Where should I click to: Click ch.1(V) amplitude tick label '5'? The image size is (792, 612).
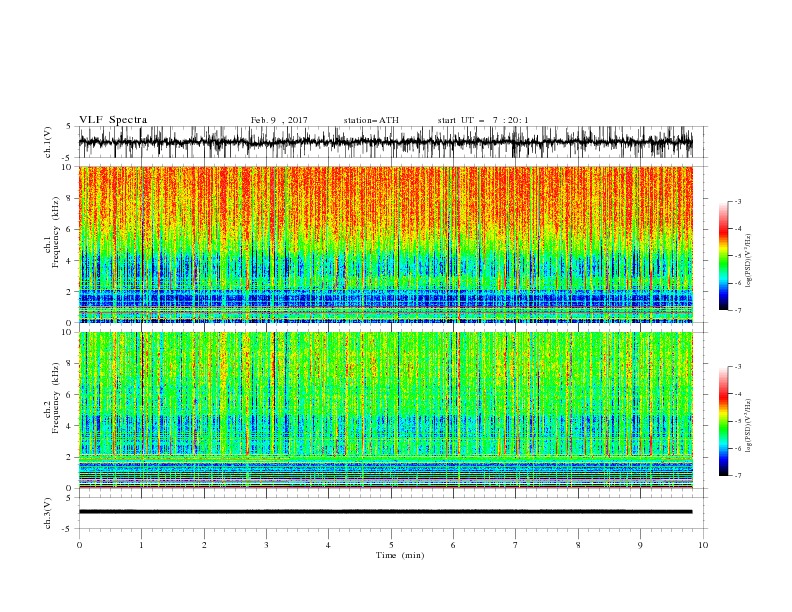[x=69, y=126]
